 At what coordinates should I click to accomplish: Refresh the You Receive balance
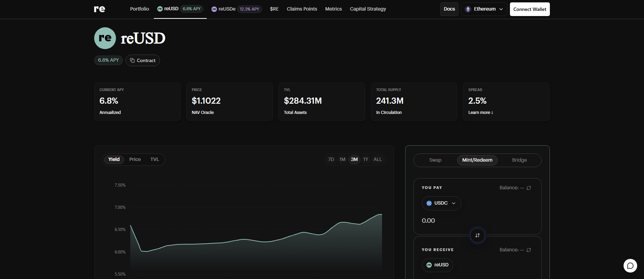point(529,250)
